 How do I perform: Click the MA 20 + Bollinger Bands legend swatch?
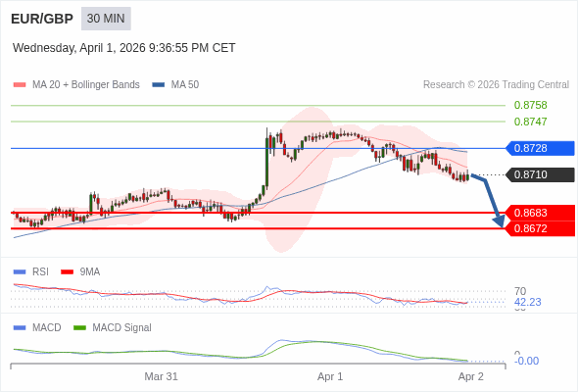[x=20, y=85]
